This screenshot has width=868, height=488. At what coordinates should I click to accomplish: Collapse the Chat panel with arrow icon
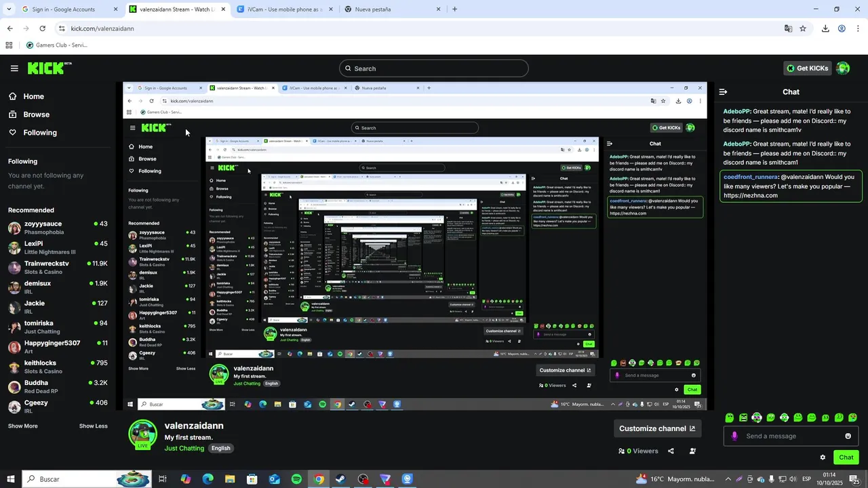(x=723, y=92)
